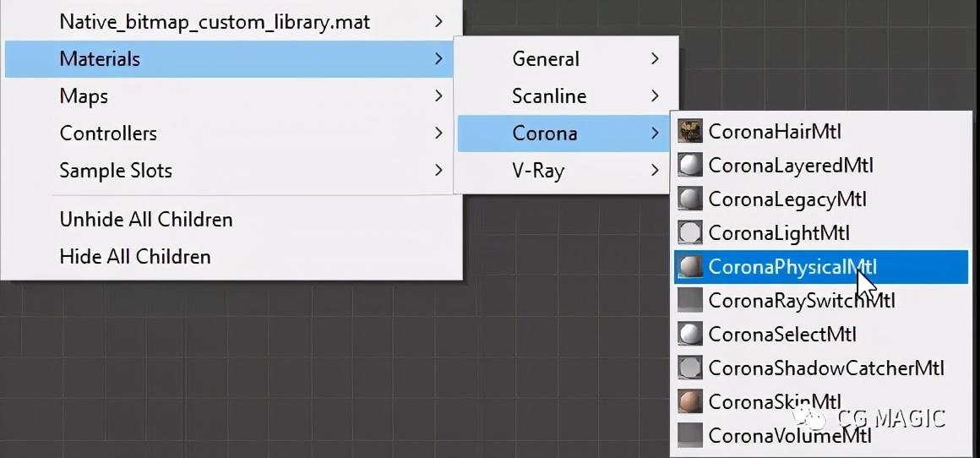This screenshot has width=980, height=458.
Task: Click the CoronaRaySwitchMtl icon
Action: pyautogui.click(x=690, y=301)
